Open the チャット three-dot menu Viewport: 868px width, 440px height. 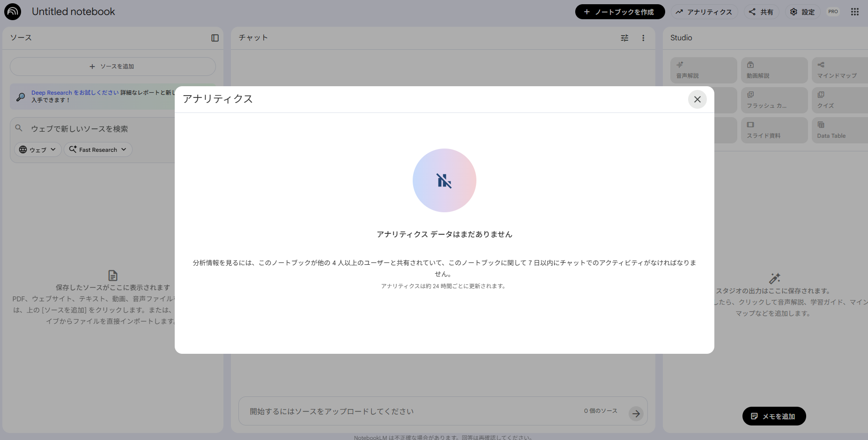[644, 38]
